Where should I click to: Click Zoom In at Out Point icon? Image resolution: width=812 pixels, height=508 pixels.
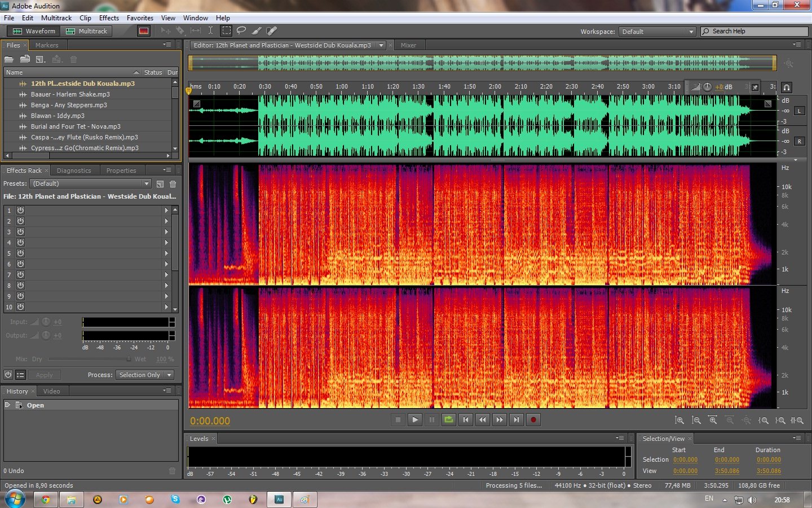click(780, 421)
